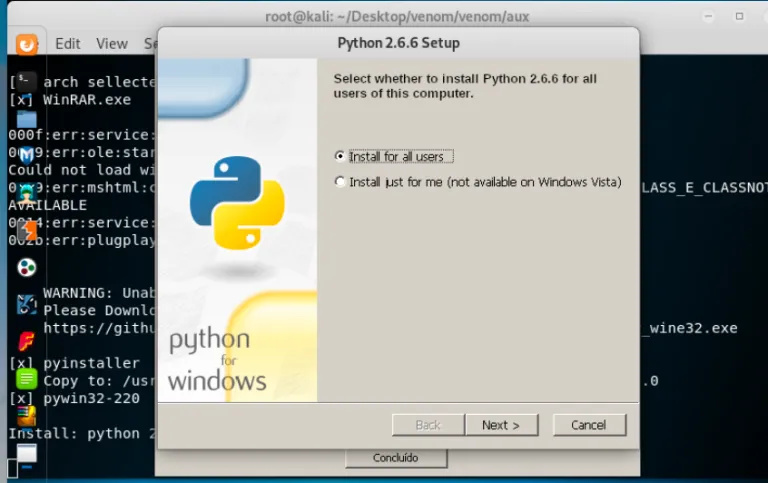
Task: Choose 'Install just for me' radio button
Action: 341,182
